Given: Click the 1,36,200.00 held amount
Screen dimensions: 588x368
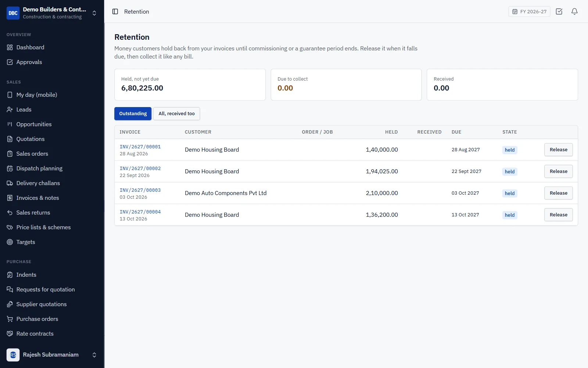Looking at the screenshot, I should [382, 215].
